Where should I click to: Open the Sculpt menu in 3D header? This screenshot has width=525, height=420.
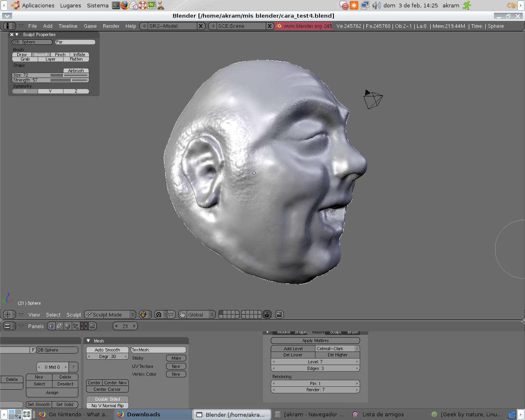(x=74, y=315)
